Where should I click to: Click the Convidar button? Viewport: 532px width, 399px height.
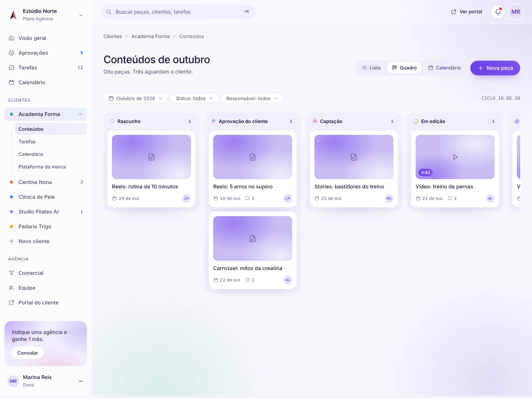(28, 353)
